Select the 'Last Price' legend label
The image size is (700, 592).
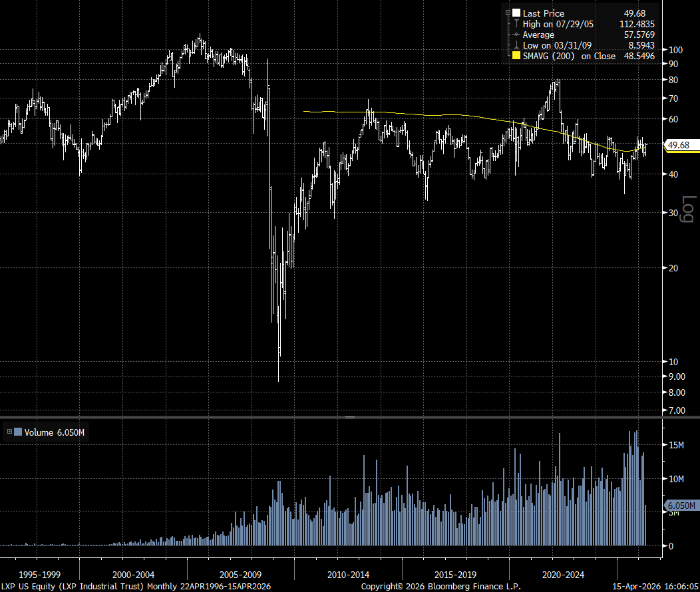pyautogui.click(x=544, y=13)
